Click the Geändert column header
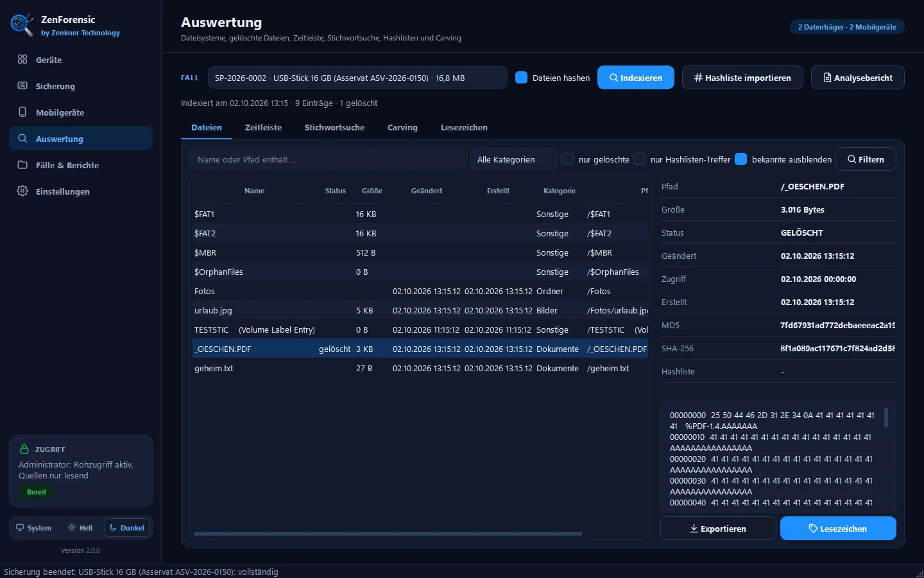This screenshot has width=924, height=578. coord(427,191)
